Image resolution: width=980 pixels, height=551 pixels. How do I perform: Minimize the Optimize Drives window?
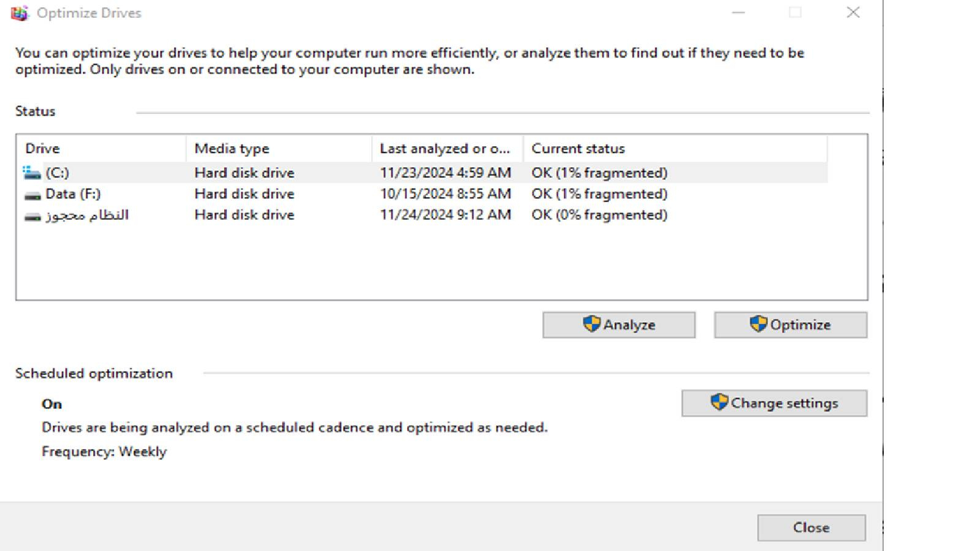(x=739, y=13)
